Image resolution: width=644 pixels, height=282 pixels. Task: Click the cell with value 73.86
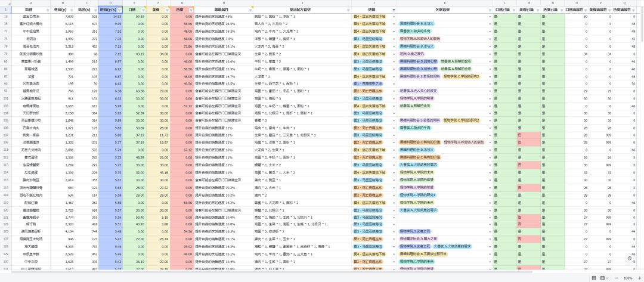182,47
